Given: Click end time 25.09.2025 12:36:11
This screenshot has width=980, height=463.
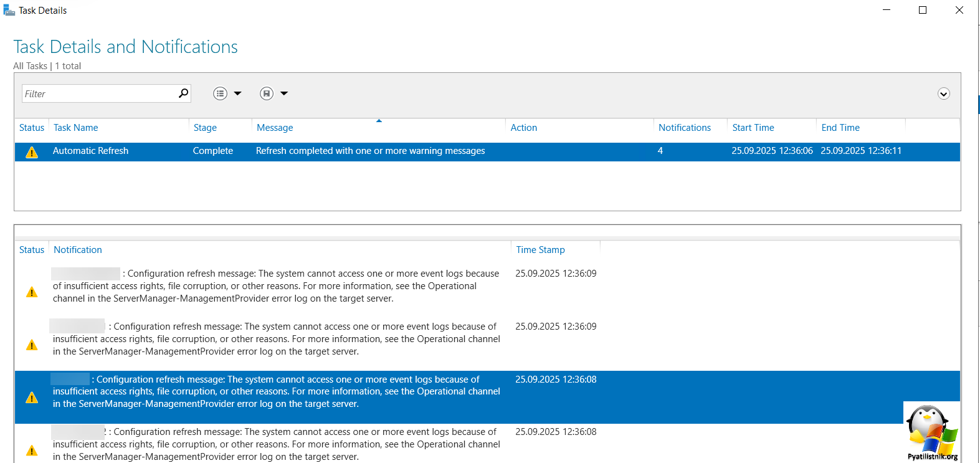Looking at the screenshot, I should (x=861, y=151).
